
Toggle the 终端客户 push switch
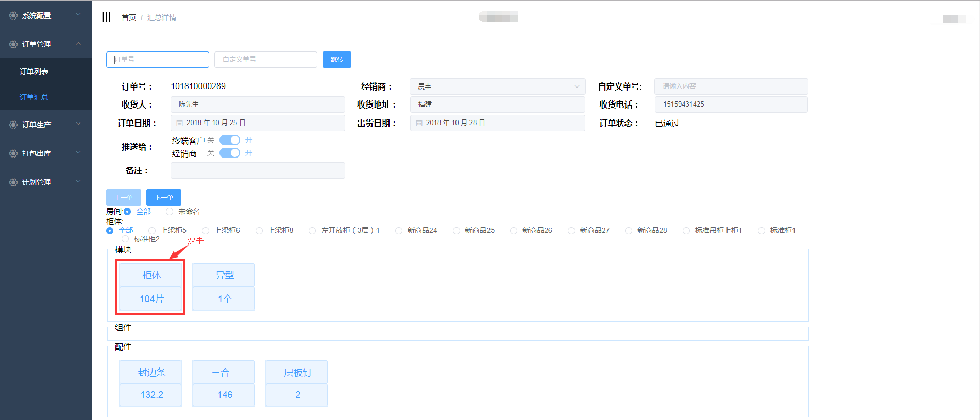click(230, 140)
